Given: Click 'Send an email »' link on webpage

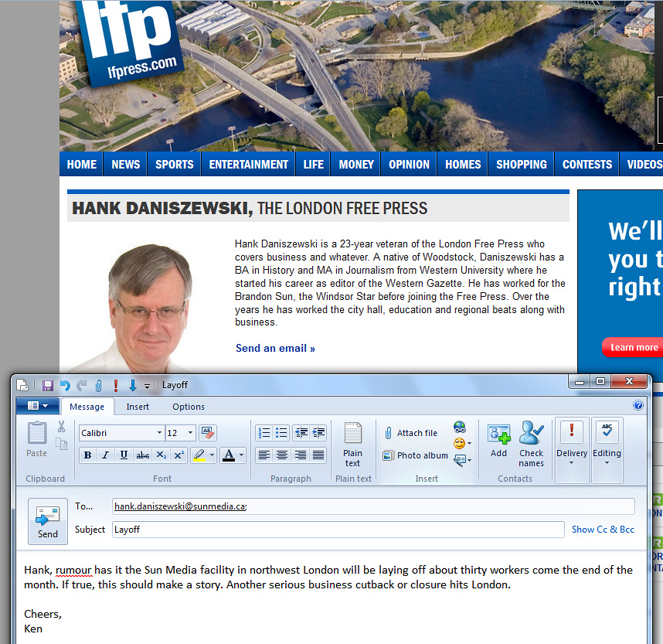Looking at the screenshot, I should click(x=275, y=348).
